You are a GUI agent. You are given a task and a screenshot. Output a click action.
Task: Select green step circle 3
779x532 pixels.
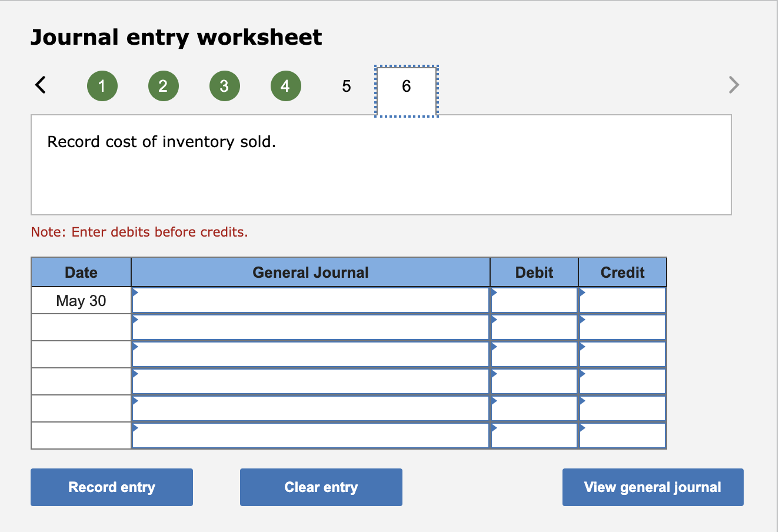click(224, 85)
